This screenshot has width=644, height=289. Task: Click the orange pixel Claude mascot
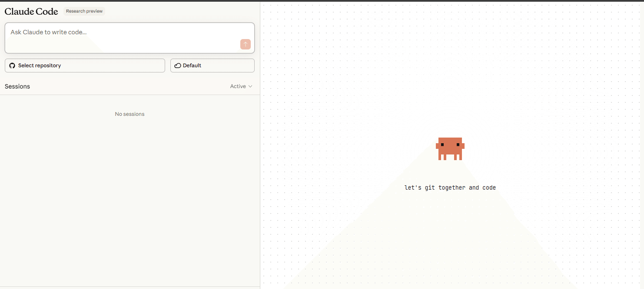click(x=450, y=149)
